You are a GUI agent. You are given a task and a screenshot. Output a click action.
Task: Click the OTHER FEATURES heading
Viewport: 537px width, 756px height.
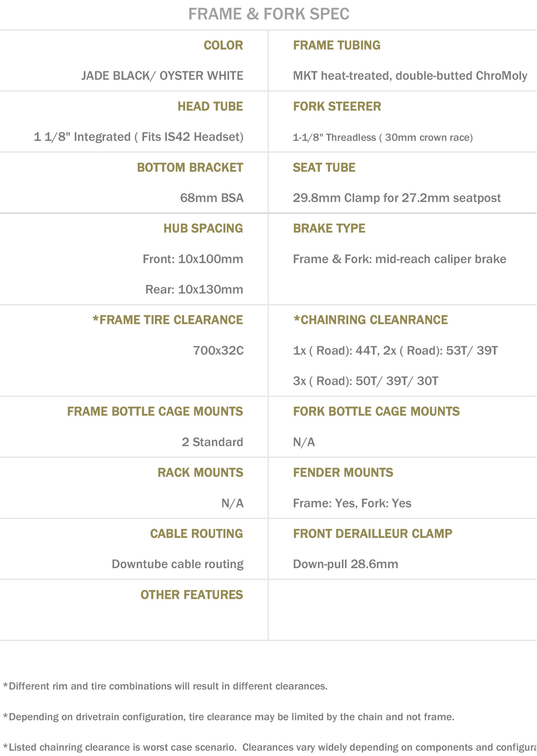(192, 595)
